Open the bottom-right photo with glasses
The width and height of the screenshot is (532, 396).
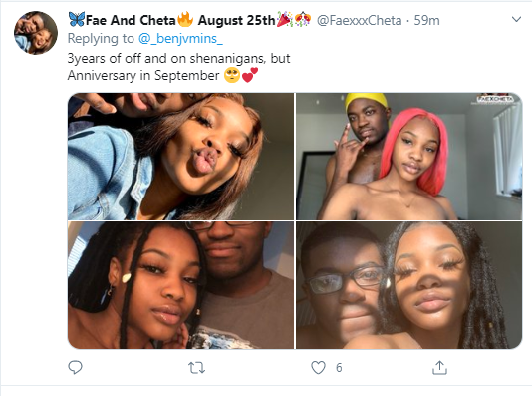tap(408, 285)
